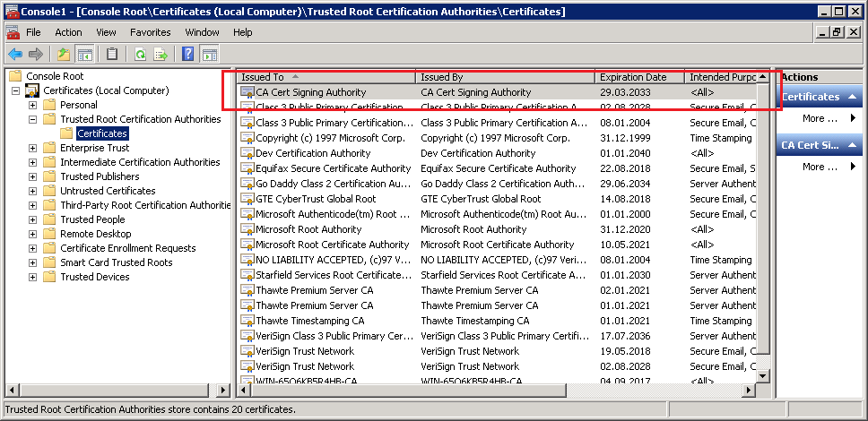The width and height of the screenshot is (868, 421).
Task: Expand the Trusted Devices node
Action: 32,278
